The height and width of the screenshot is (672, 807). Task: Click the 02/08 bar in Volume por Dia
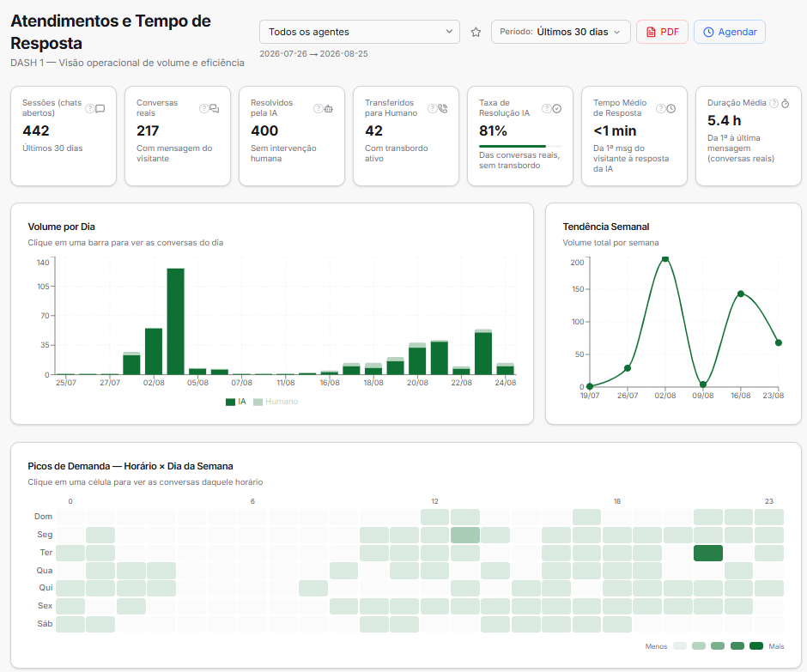[154, 351]
